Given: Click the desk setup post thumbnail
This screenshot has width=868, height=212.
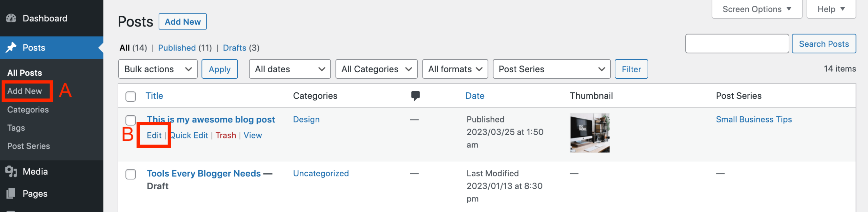Looking at the screenshot, I should 590,133.
